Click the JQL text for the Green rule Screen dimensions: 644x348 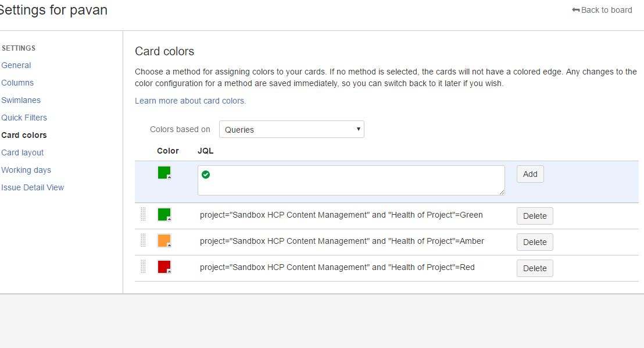point(341,215)
